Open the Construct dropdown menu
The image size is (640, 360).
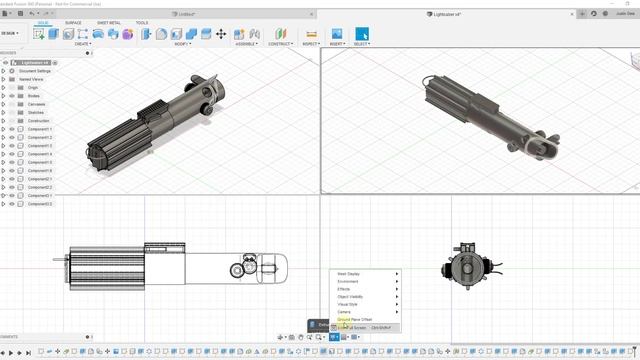coord(280,44)
